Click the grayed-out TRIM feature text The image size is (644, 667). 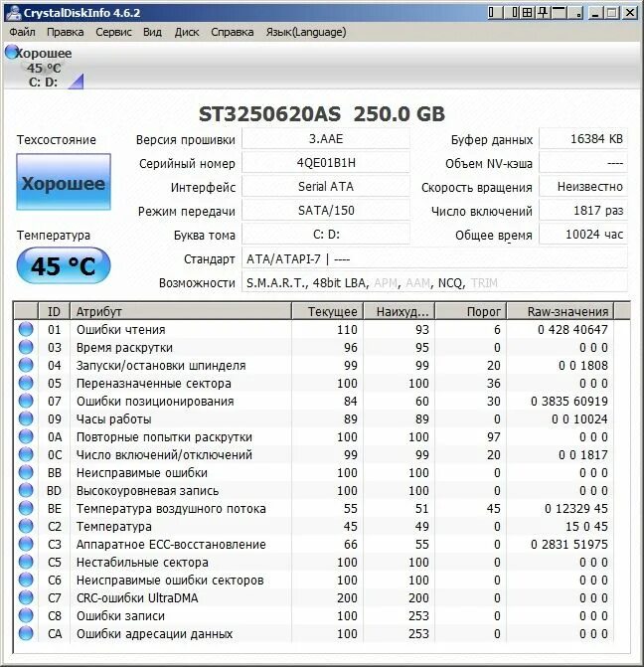(x=484, y=282)
